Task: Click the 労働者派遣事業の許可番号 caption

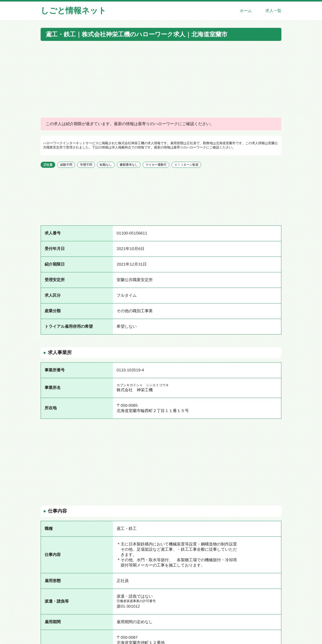Action: click(136, 601)
